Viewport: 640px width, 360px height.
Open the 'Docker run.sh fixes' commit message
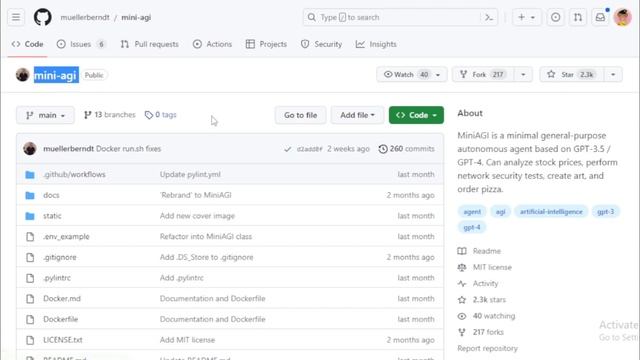tap(128, 149)
